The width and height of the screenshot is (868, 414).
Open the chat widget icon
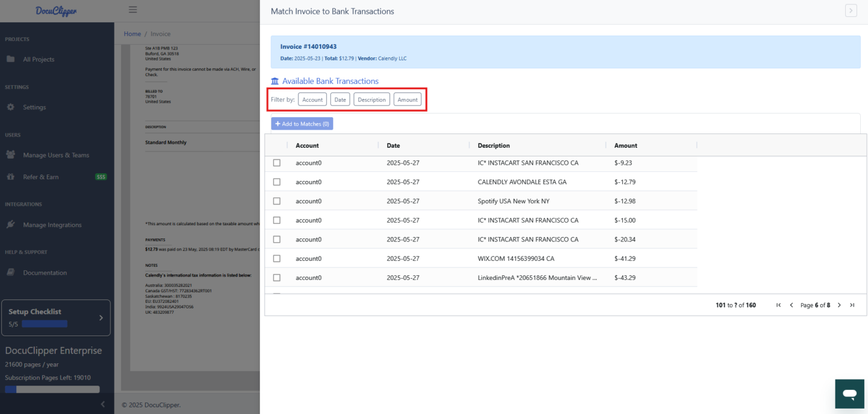(x=850, y=394)
